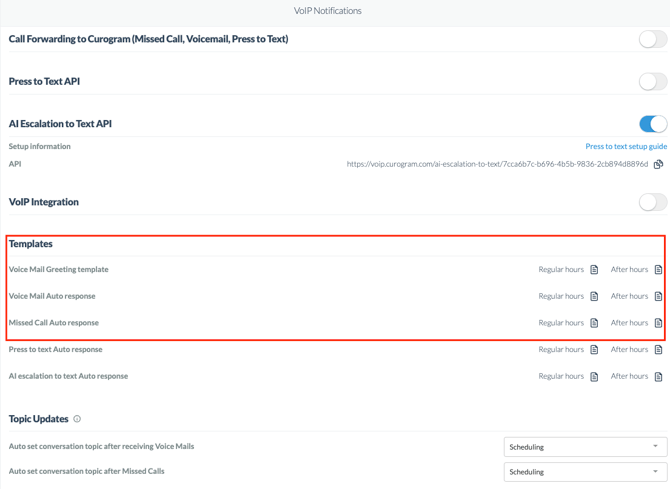This screenshot has height=489, width=670.
Task: Open the Press to text setup guide
Action: 626,146
